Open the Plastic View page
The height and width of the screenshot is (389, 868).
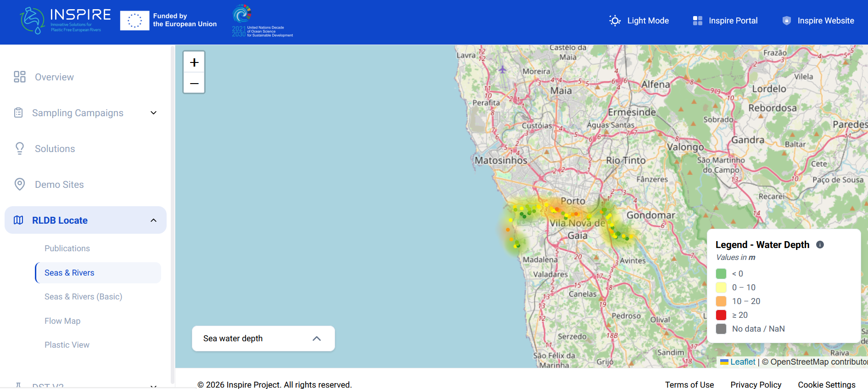67,345
